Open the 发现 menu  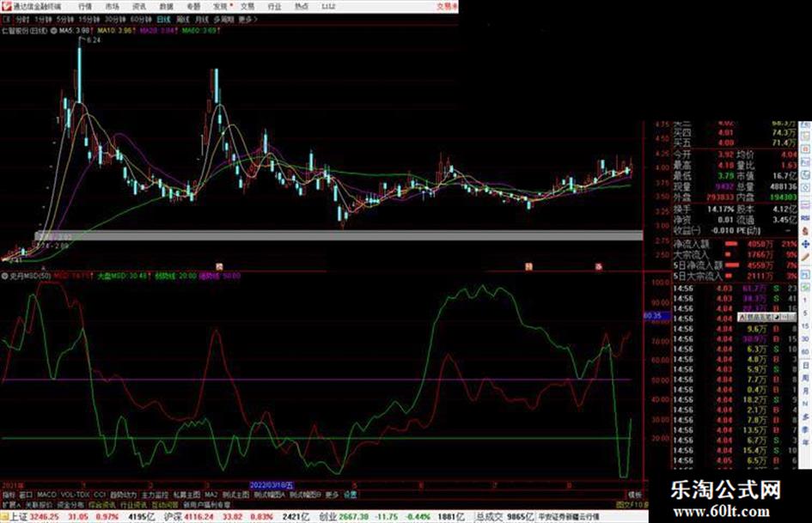221,7
